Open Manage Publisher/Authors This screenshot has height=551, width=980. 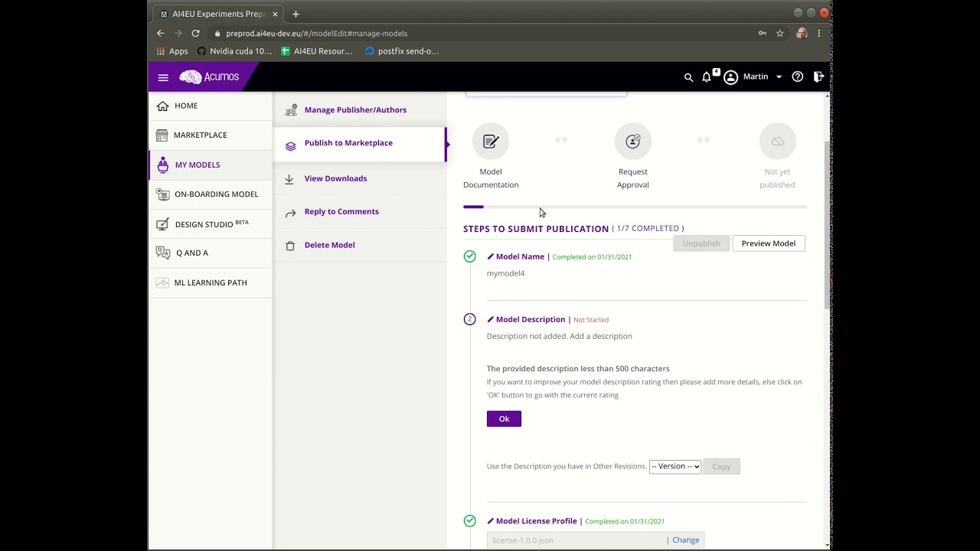click(x=355, y=110)
